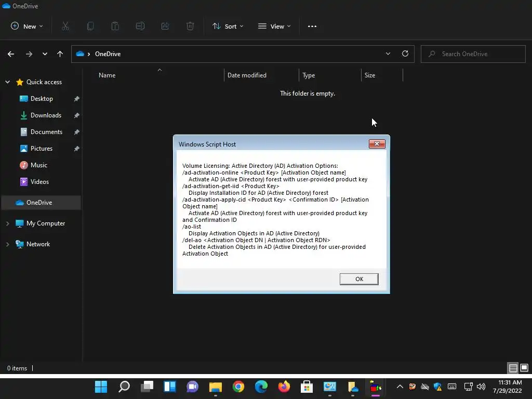This screenshot has height=399, width=532.
Task: Click the Search OneDrive field
Action: tap(473, 54)
